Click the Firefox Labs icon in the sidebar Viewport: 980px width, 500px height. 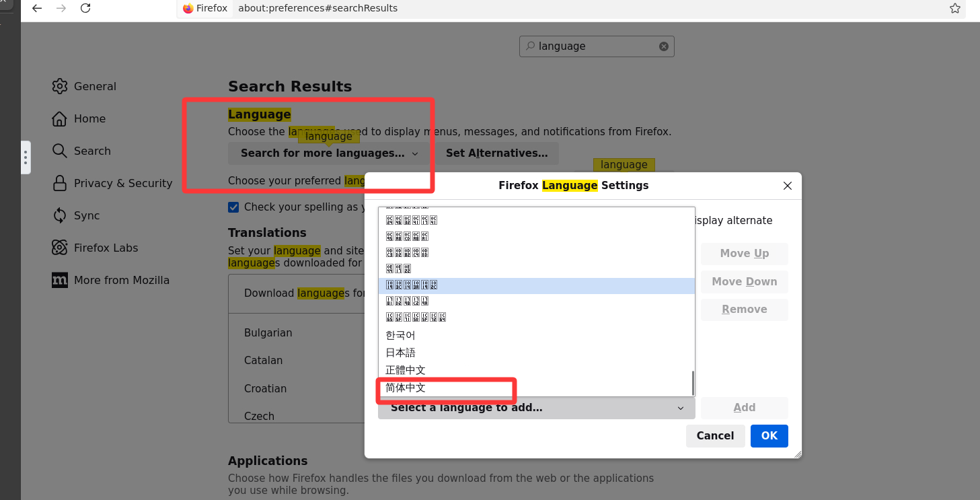pyautogui.click(x=60, y=248)
